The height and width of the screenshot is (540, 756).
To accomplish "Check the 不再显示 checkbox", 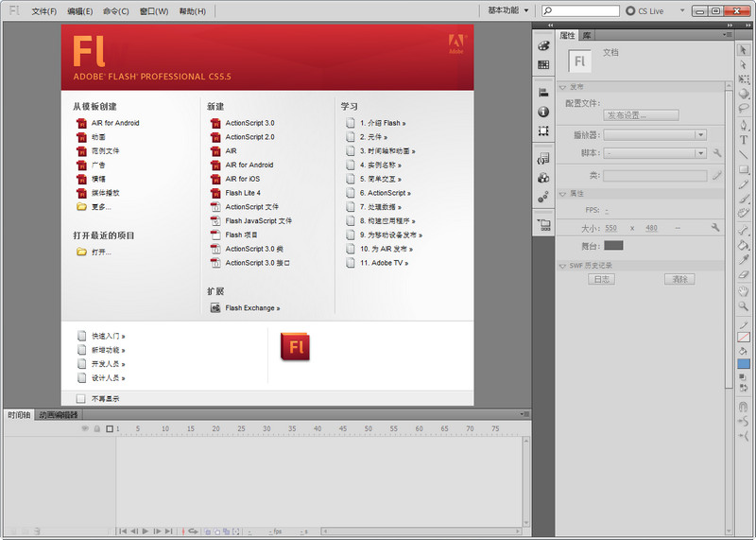I will [81, 398].
